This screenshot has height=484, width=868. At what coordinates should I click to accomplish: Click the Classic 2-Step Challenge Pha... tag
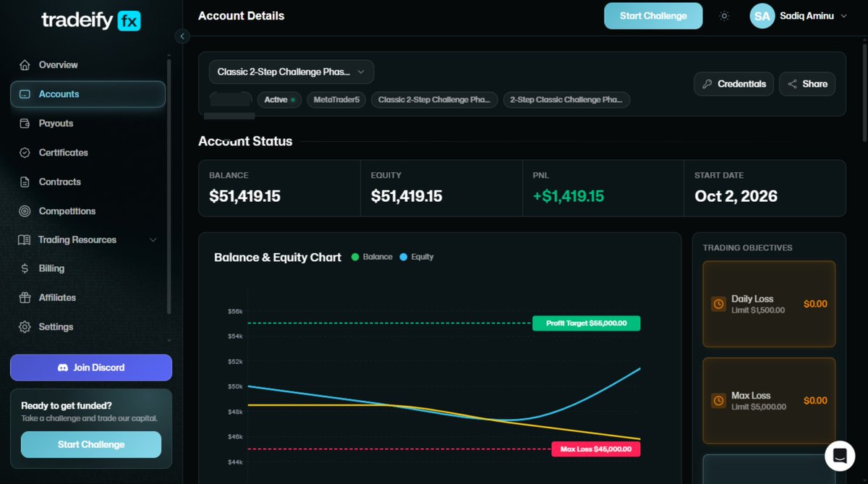tap(435, 100)
